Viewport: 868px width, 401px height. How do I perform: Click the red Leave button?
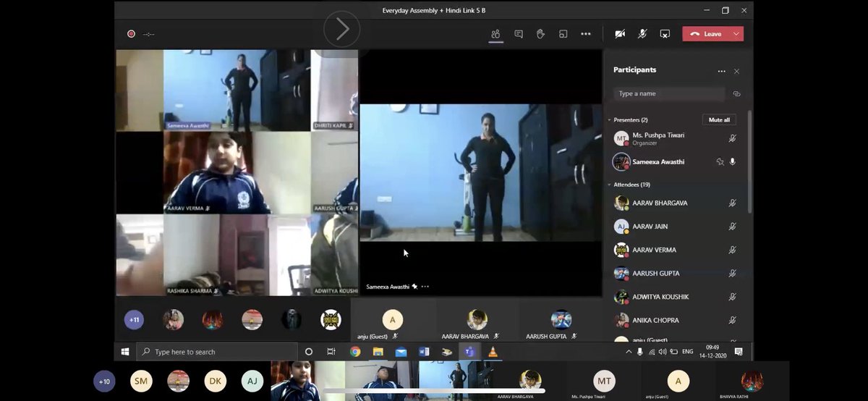[x=706, y=34]
